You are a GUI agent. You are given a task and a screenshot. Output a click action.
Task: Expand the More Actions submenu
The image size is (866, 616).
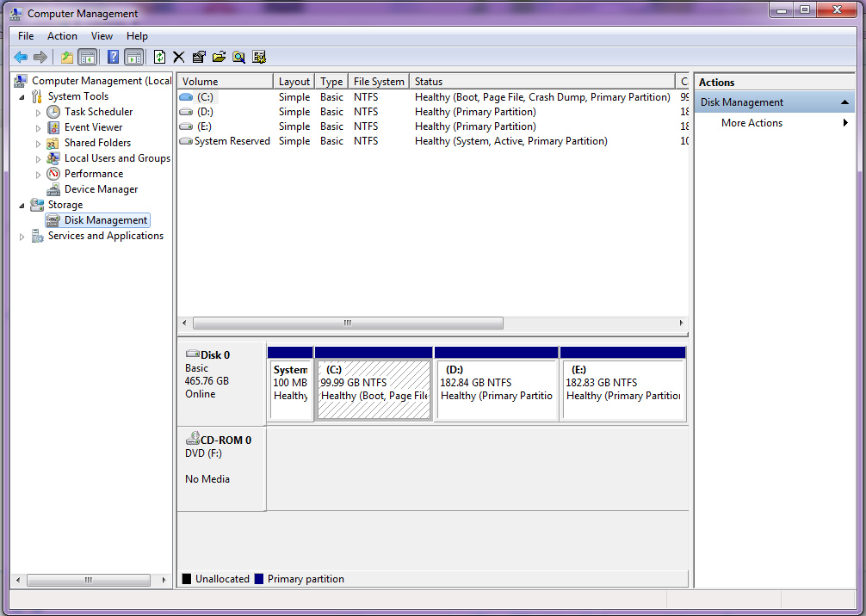845,123
